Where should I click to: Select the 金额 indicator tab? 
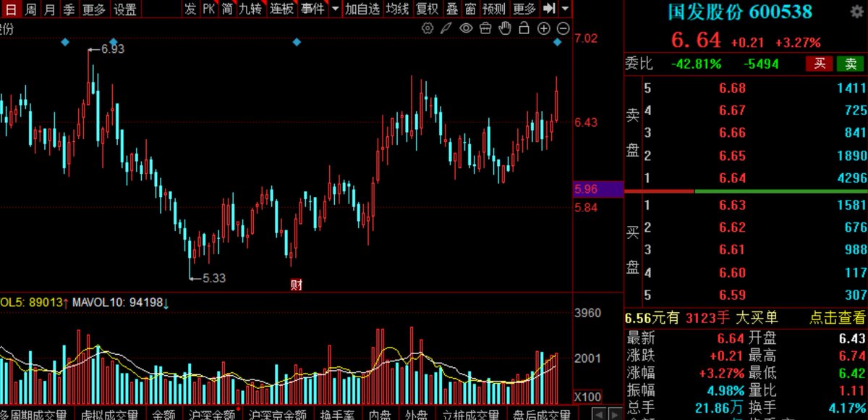(x=164, y=415)
